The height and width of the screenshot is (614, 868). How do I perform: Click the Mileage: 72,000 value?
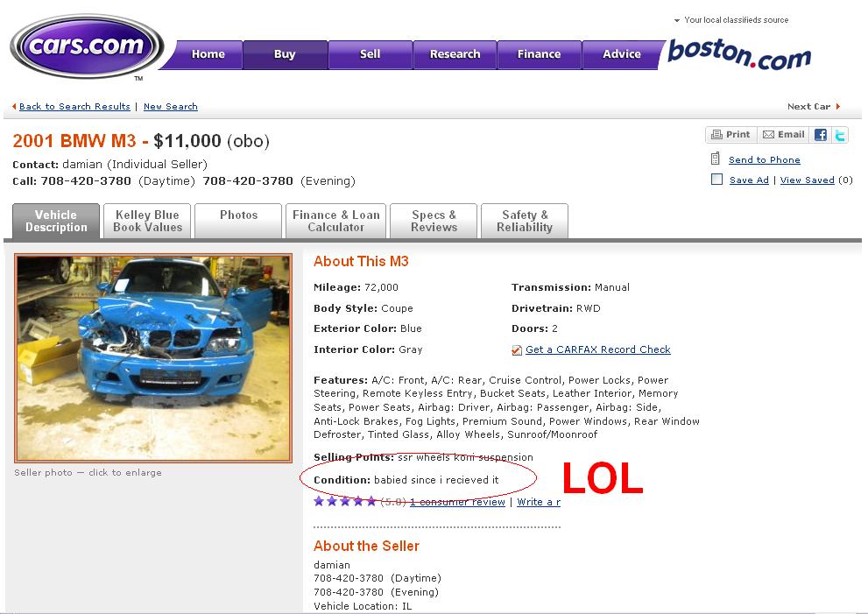point(381,287)
